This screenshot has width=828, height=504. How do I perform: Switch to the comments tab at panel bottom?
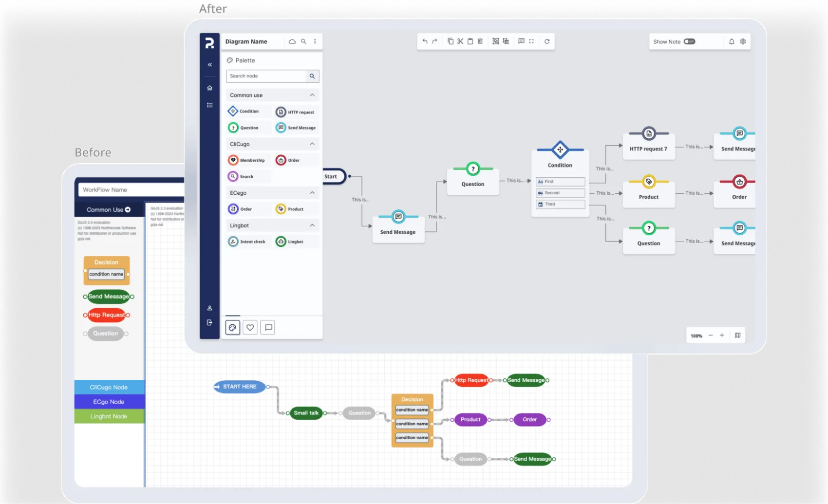268,328
